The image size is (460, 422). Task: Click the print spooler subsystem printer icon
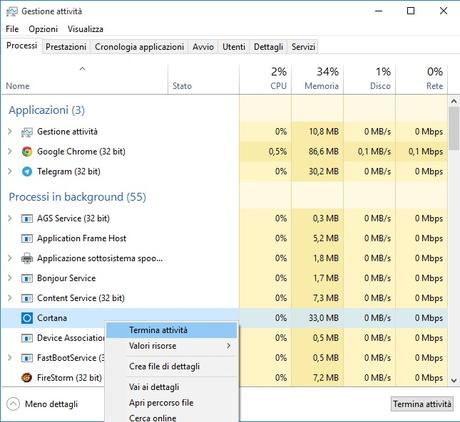click(27, 258)
